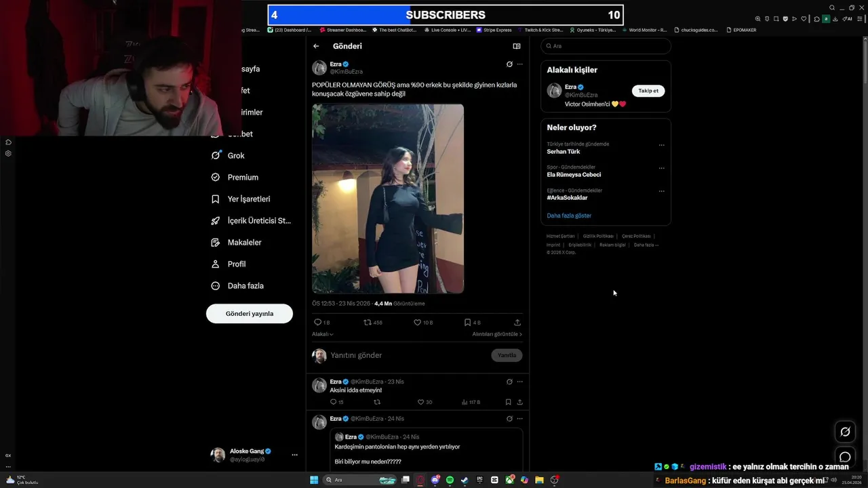
Task: Bookmark the 'Aksini idda etmeyin!' reply
Action: click(x=508, y=402)
